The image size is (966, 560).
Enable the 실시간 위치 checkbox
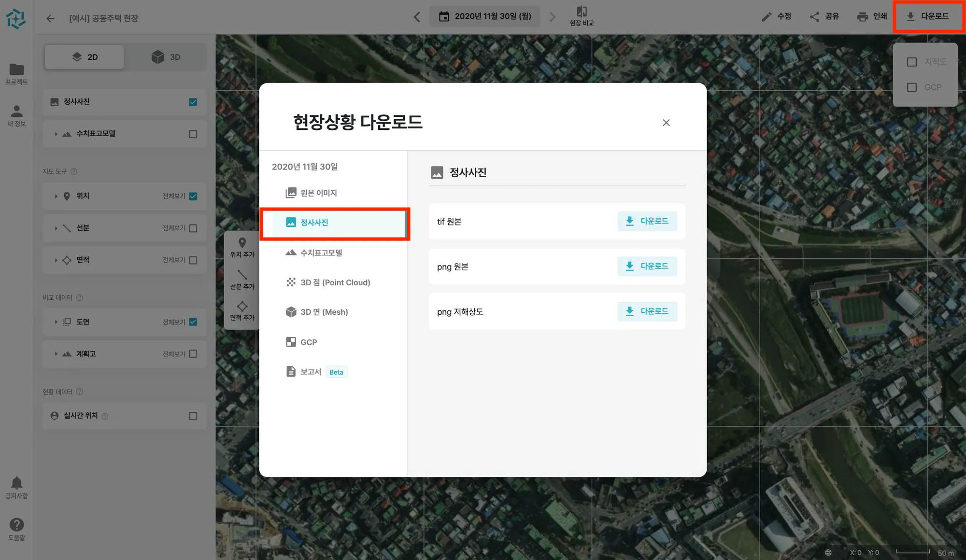(x=193, y=416)
